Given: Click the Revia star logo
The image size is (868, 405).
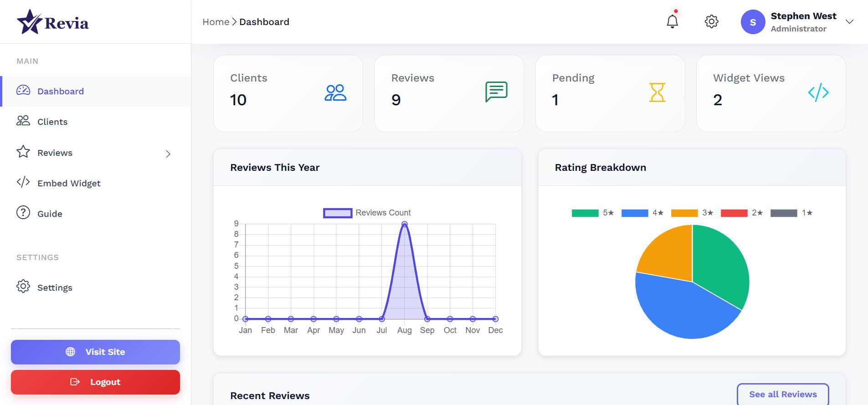Looking at the screenshot, I should pyautogui.click(x=30, y=22).
